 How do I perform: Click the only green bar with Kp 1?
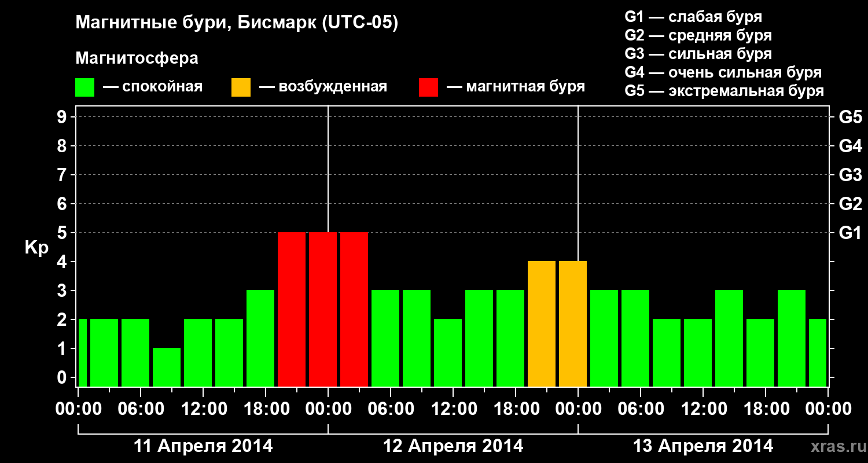coord(167,367)
